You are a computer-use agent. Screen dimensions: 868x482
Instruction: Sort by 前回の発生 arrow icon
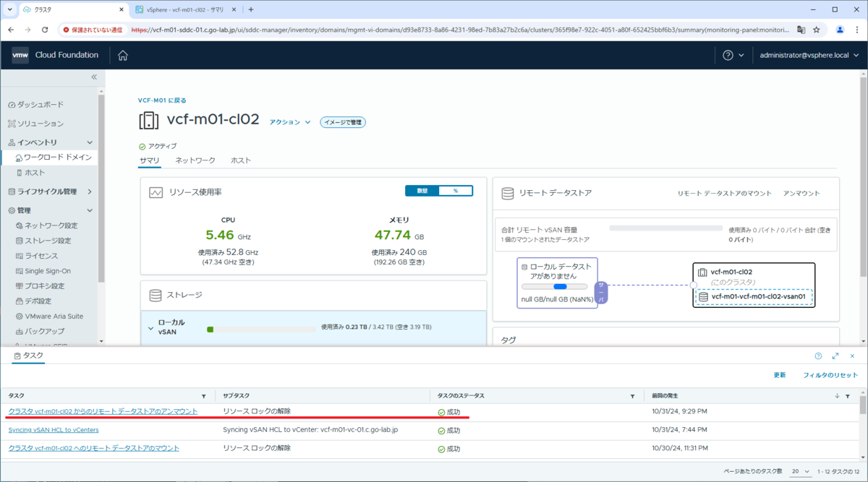click(838, 396)
